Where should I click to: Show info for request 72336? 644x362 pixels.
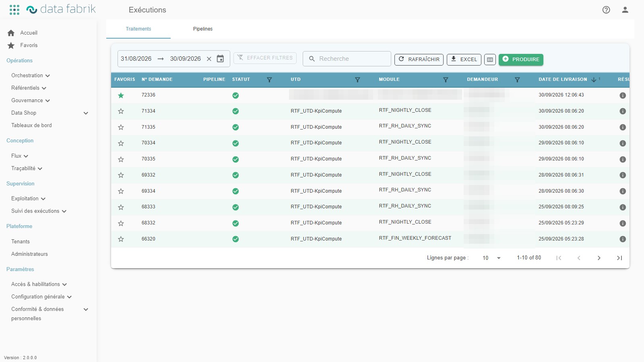tap(623, 95)
